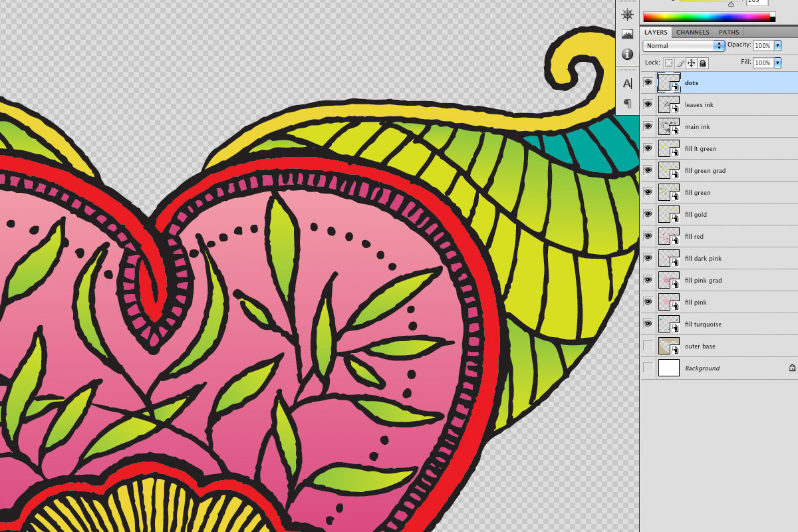Switch to the Layers tab
This screenshot has height=532, width=798.
656,32
